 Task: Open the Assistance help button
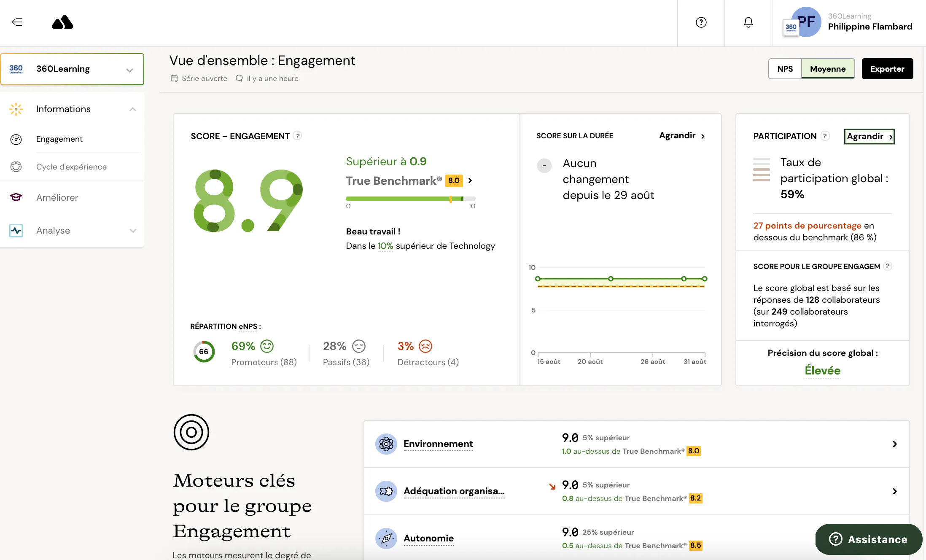[869, 539]
